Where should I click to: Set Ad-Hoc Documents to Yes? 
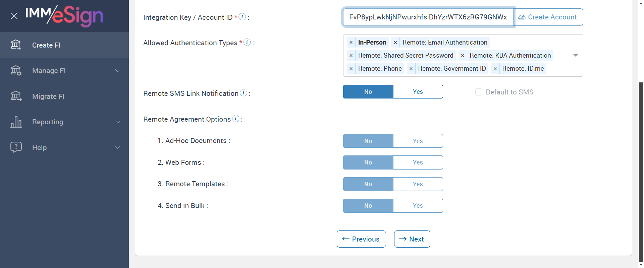[x=418, y=141]
